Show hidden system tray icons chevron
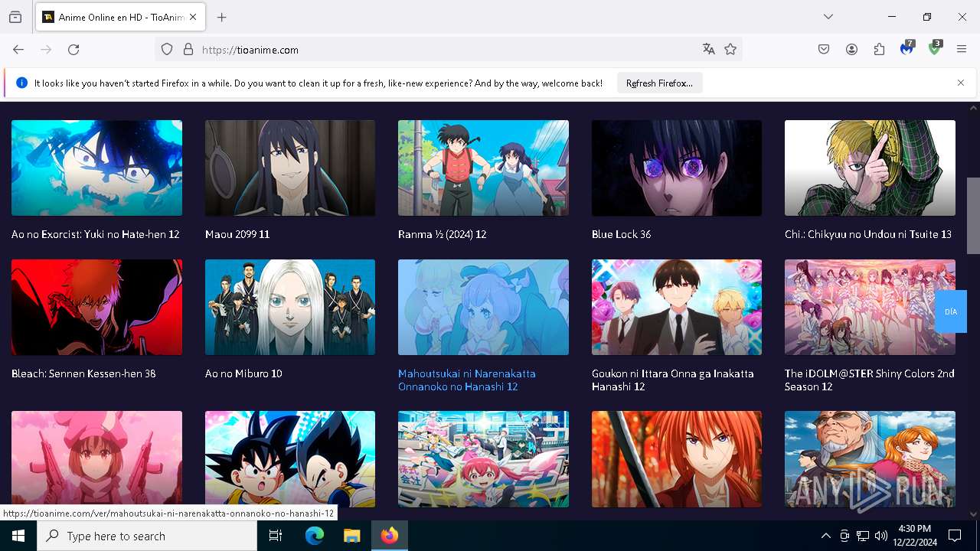Viewport: 980px width, 551px height. [x=826, y=536]
